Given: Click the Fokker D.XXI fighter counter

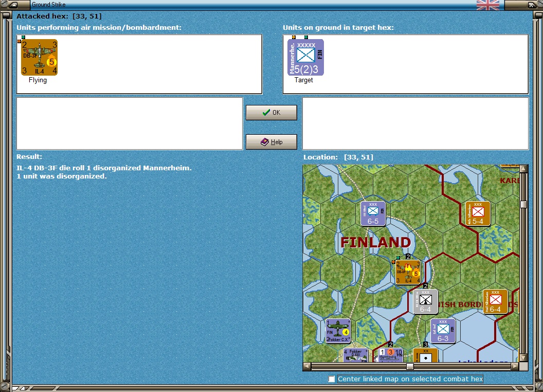Looking at the screenshot, I should 355,355.
